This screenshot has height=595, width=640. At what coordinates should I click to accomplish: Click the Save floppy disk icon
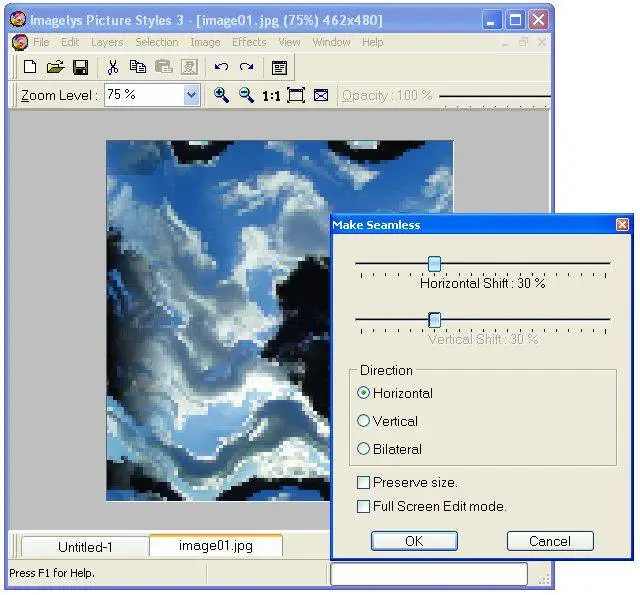[x=80, y=67]
